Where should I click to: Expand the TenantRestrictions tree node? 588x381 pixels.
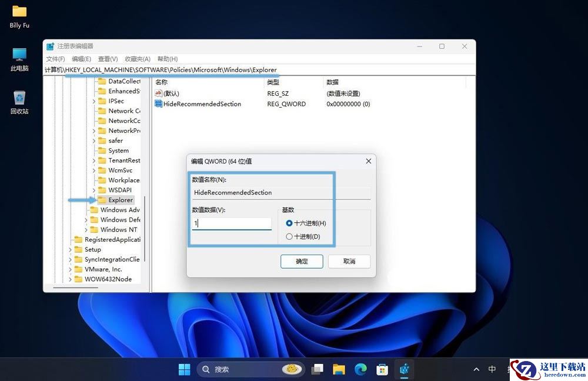(x=93, y=161)
